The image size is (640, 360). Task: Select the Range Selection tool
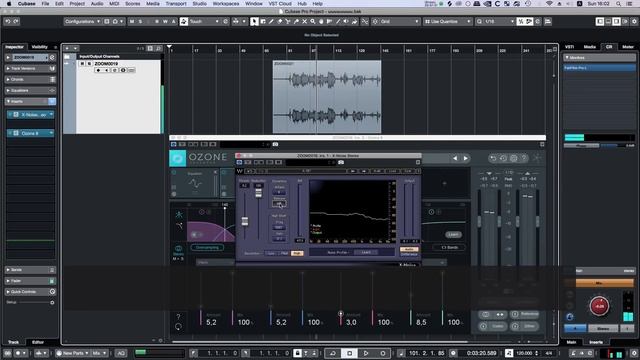click(x=263, y=21)
